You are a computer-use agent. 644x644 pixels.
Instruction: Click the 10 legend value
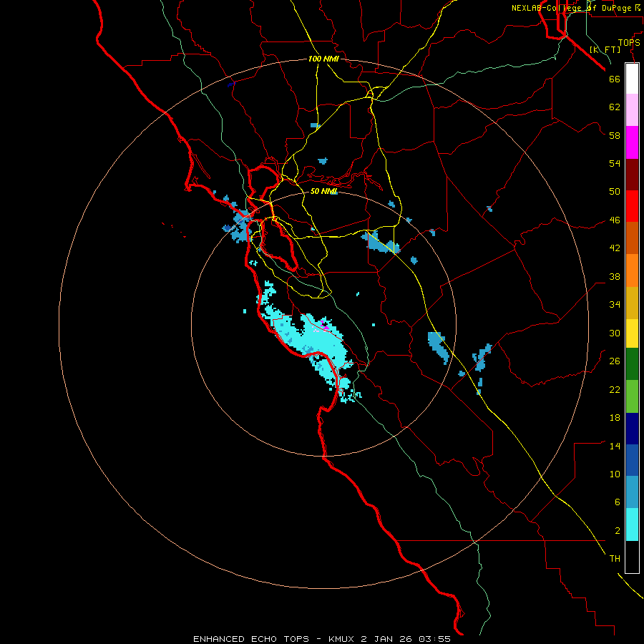615,474
